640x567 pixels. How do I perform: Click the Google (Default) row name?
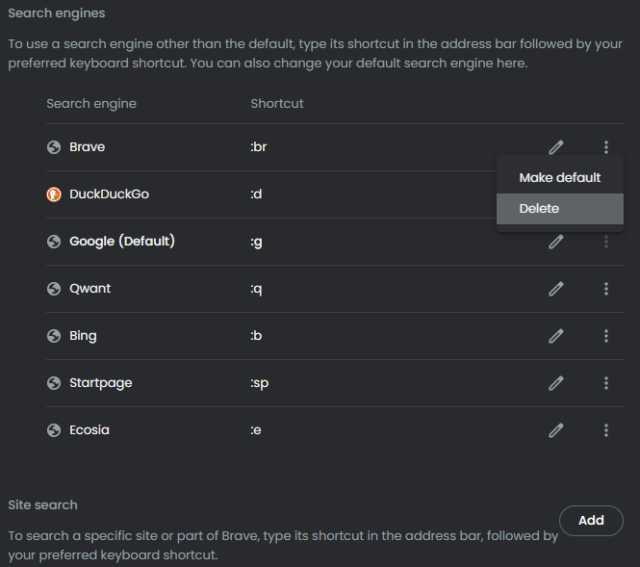tap(122, 241)
